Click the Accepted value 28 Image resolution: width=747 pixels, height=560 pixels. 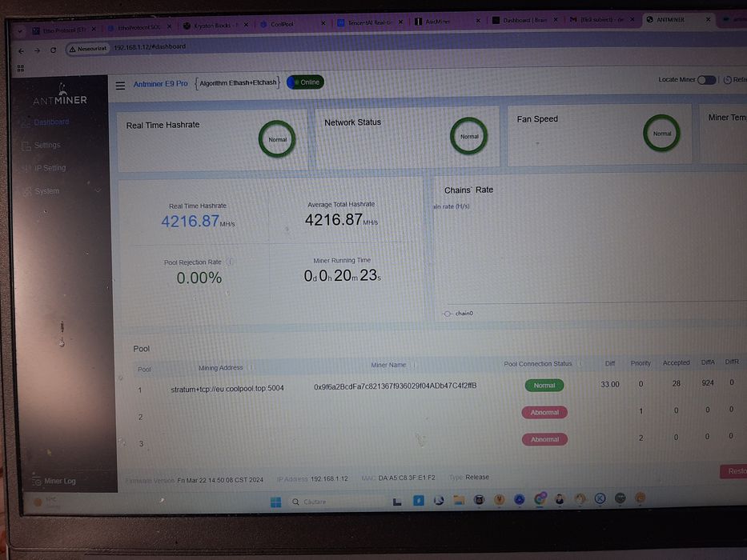click(676, 383)
